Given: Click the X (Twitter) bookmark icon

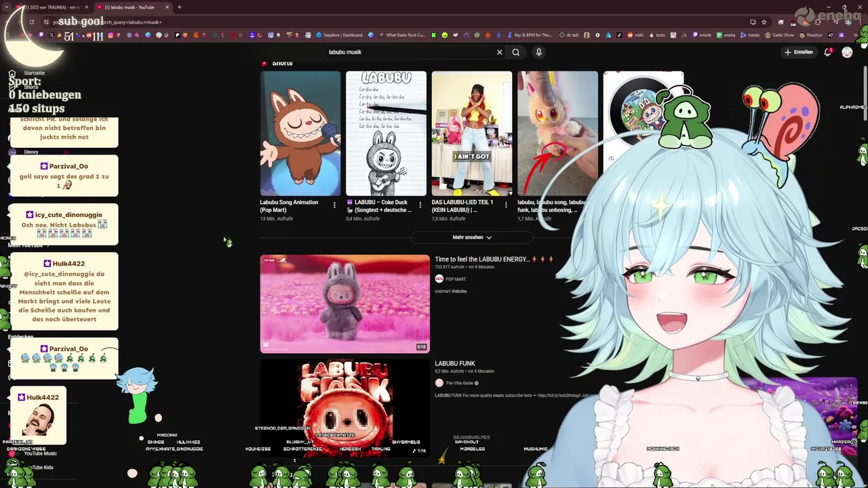Looking at the screenshot, I should (51, 35).
